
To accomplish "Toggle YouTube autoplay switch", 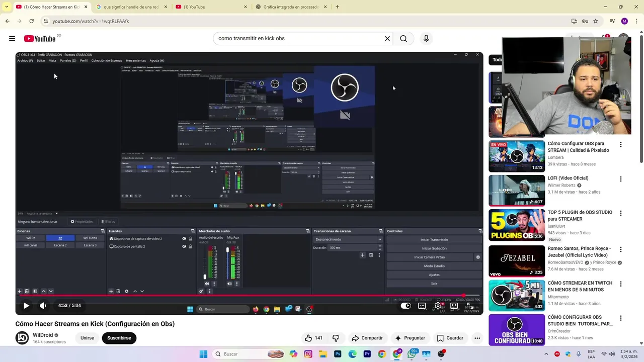I will coord(406,306).
